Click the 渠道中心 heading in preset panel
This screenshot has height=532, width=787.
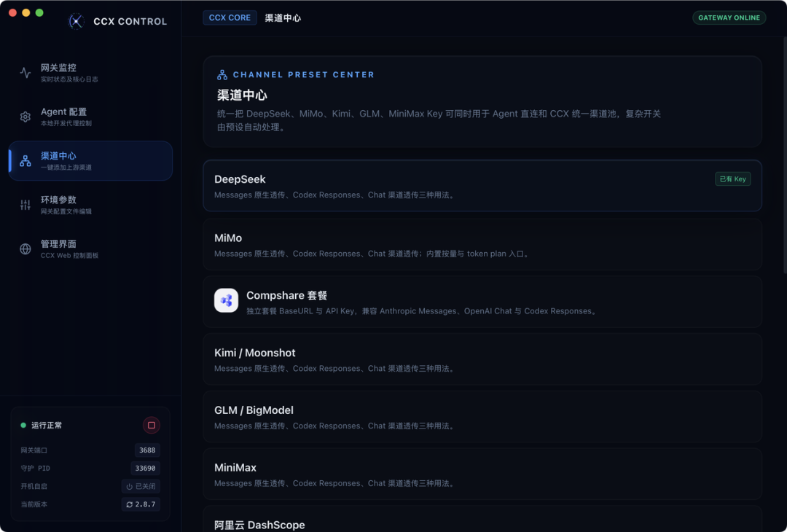click(x=242, y=95)
